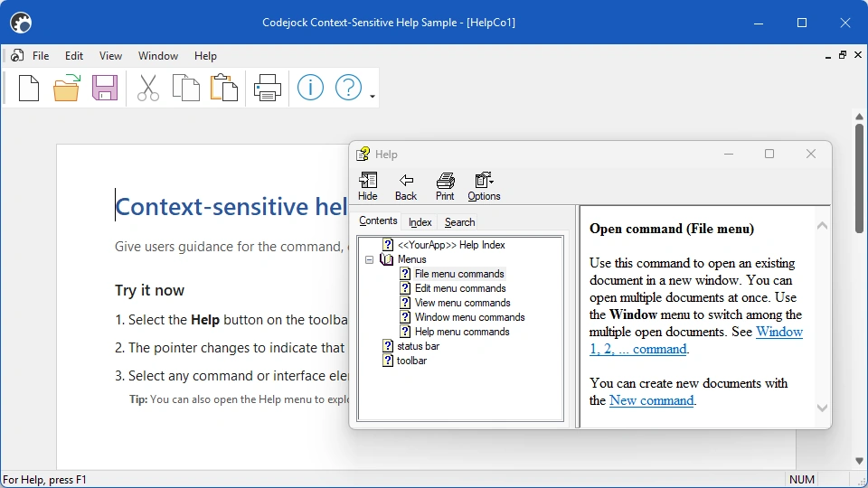Screen dimensions: 868x488
Task: Click the New document toolbar icon
Action: pos(29,88)
